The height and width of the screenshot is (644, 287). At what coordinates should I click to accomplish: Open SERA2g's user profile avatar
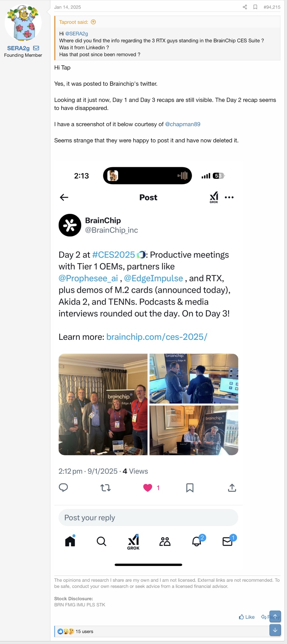coord(23,23)
